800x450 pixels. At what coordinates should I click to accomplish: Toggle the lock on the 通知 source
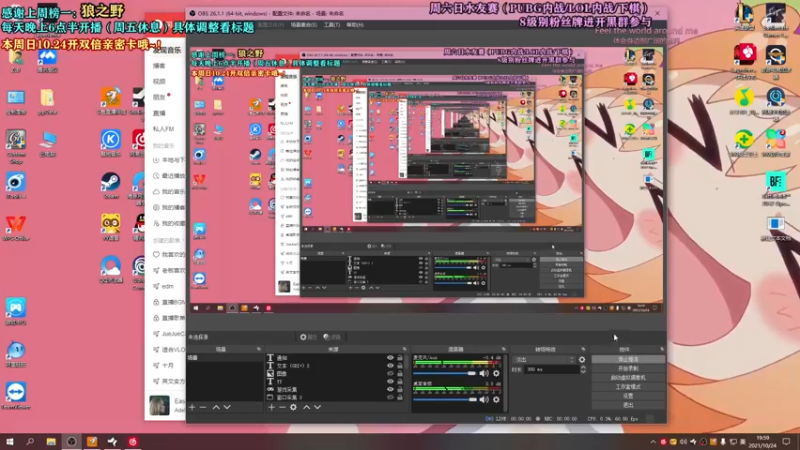coord(400,358)
